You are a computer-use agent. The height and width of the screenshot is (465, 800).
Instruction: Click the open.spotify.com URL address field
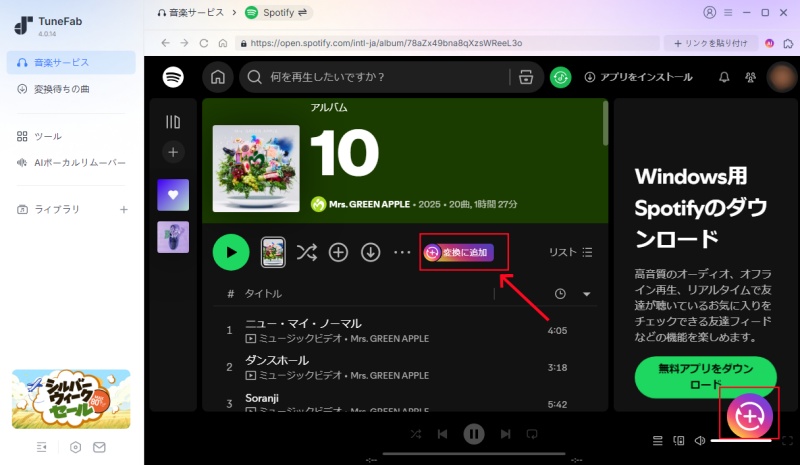(447, 43)
